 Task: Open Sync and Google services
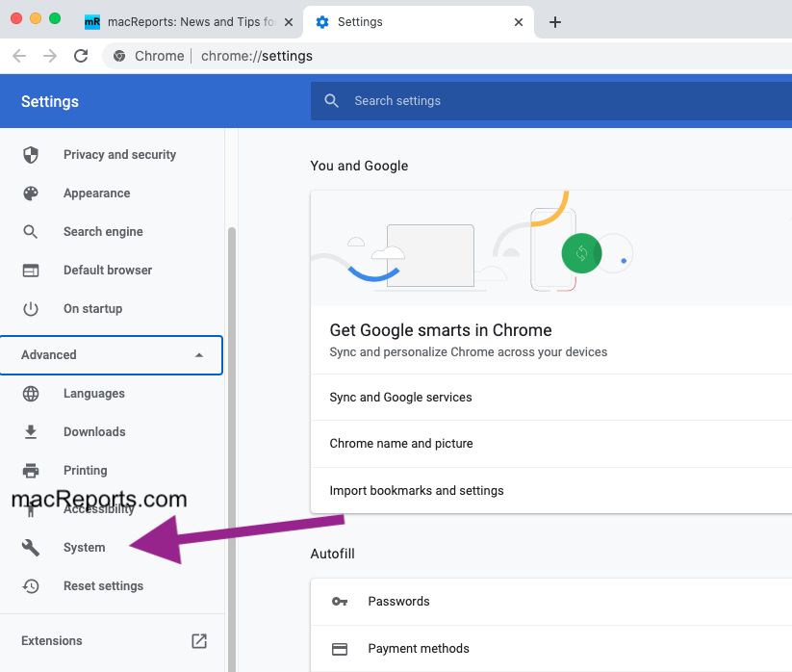pos(551,398)
